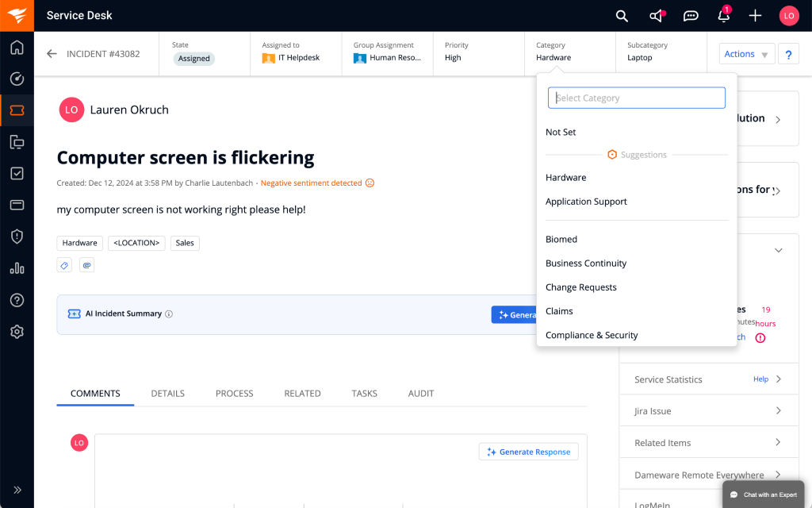Open the notifications bell icon
Screen dimensions: 812x508
click(x=723, y=16)
